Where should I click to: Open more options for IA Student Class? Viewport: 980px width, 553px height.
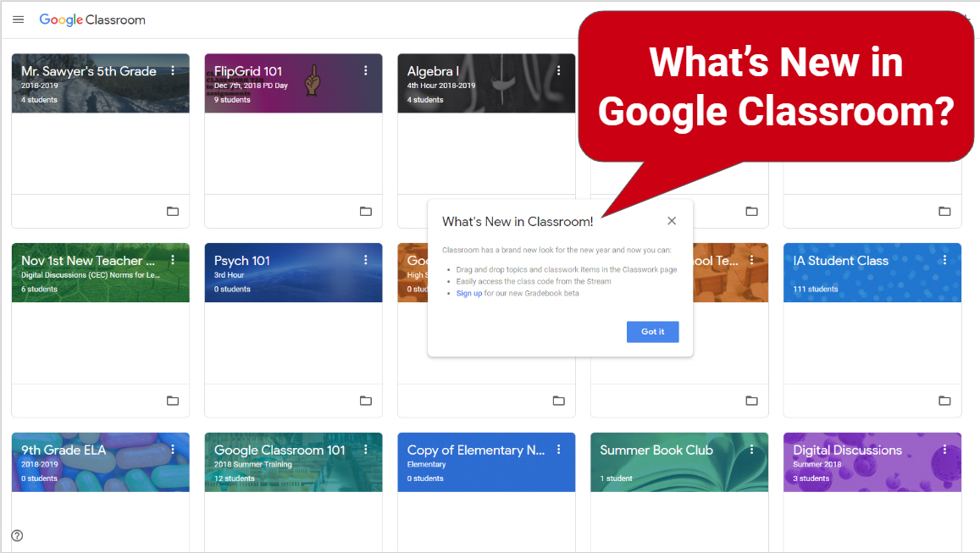944,260
